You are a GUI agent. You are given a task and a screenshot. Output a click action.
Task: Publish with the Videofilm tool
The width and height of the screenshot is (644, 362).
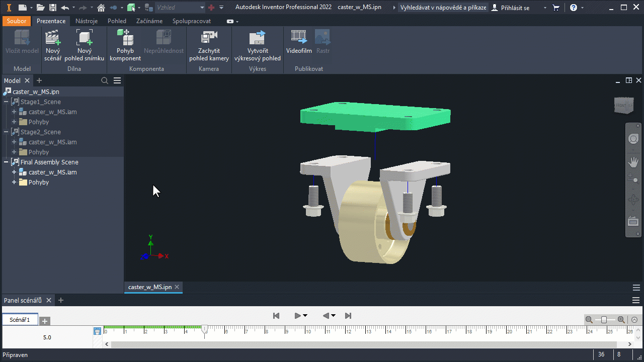[x=299, y=41]
